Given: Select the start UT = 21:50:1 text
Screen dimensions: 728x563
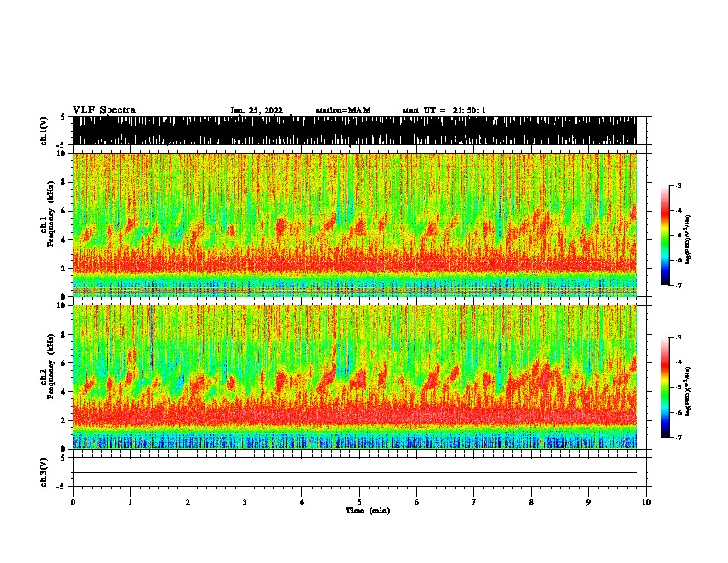Looking at the screenshot, I should pos(444,110).
